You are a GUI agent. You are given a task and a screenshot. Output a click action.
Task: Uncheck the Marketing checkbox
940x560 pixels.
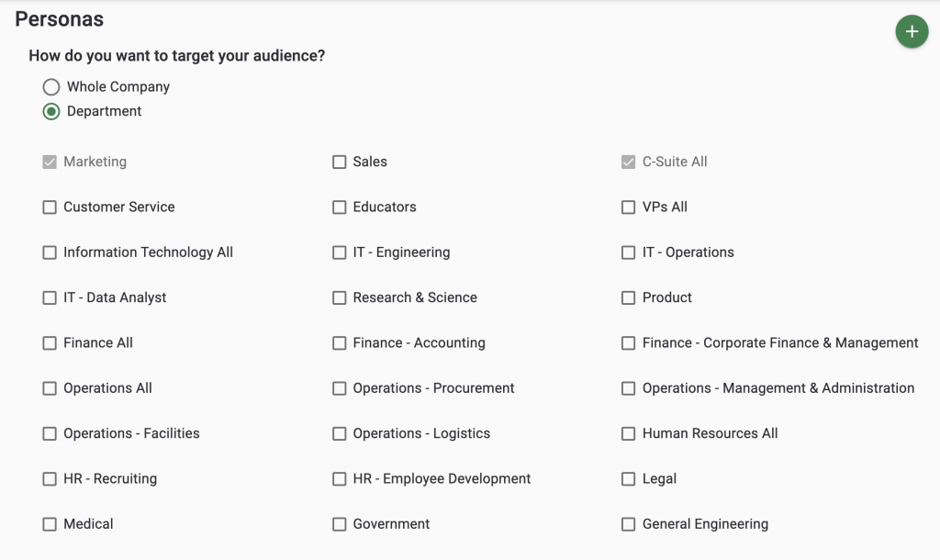click(50, 162)
